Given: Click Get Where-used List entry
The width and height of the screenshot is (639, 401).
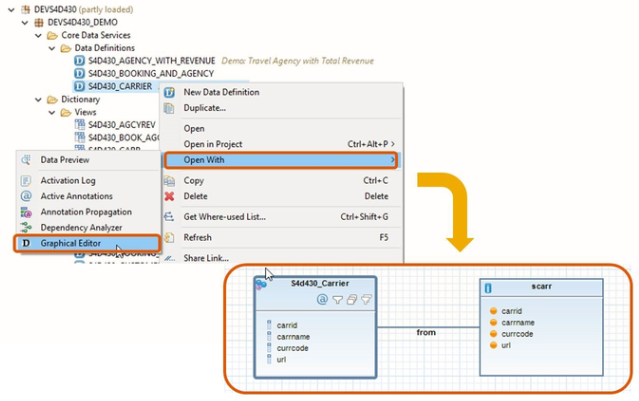Looking at the screenshot, I should pyautogui.click(x=224, y=216).
